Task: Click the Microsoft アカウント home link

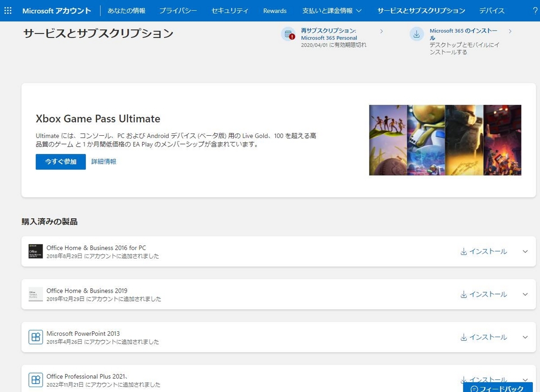Action: (x=57, y=10)
